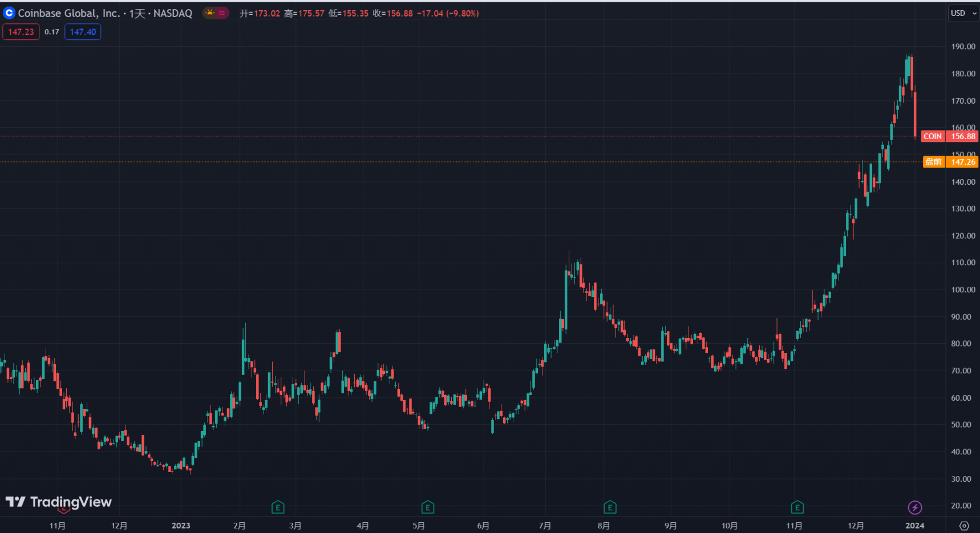Toggle the pre-market sun status icon
Image resolution: width=980 pixels, height=533 pixels.
pos(210,13)
